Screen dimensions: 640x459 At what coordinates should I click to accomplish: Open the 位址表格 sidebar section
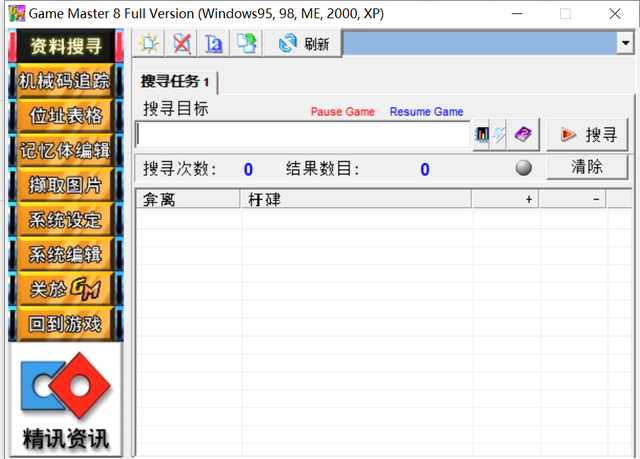(66, 116)
